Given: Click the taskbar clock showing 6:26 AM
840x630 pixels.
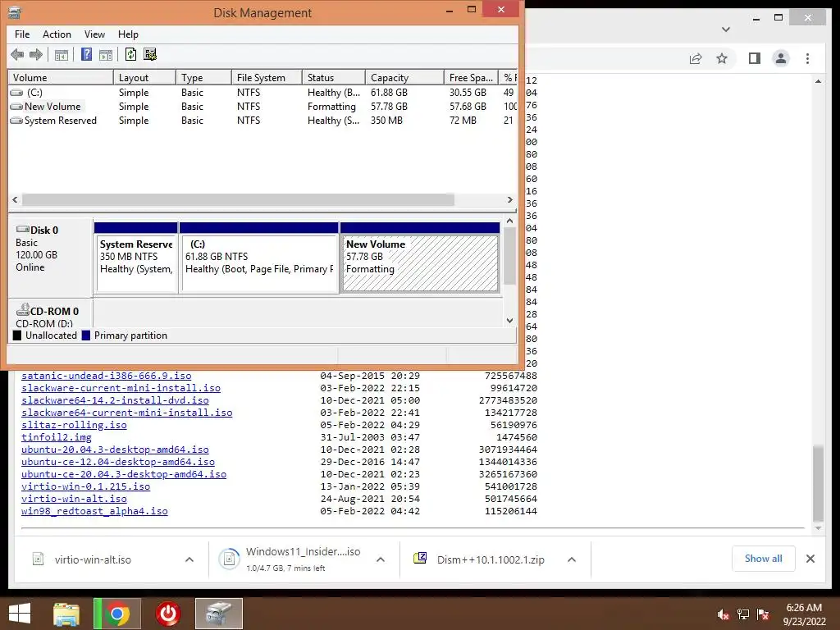Looking at the screenshot, I should [x=804, y=614].
